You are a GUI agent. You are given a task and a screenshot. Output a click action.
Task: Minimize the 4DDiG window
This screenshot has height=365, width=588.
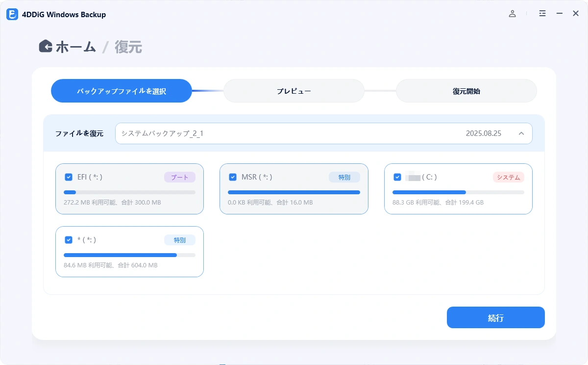(559, 14)
